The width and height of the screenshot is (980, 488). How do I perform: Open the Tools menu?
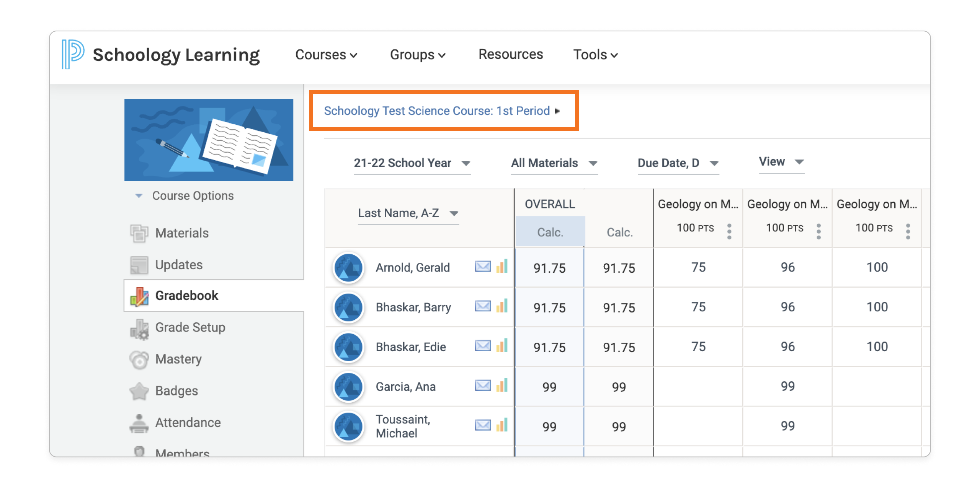[x=595, y=55]
